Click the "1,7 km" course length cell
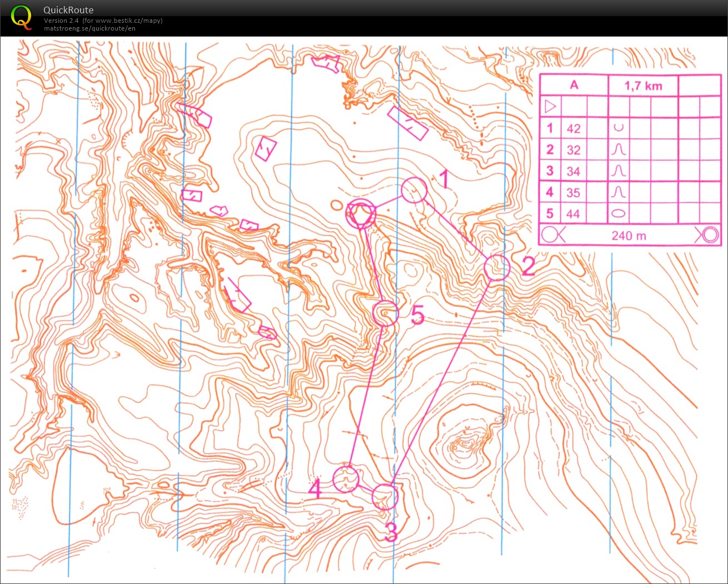Viewport: 728px width, 584px height. pyautogui.click(x=643, y=86)
